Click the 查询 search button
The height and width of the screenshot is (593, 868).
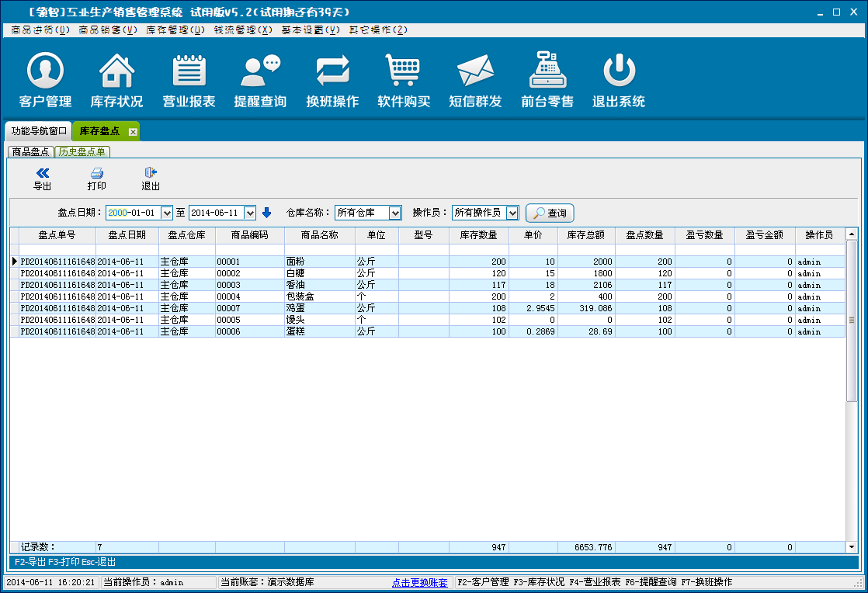[550, 213]
